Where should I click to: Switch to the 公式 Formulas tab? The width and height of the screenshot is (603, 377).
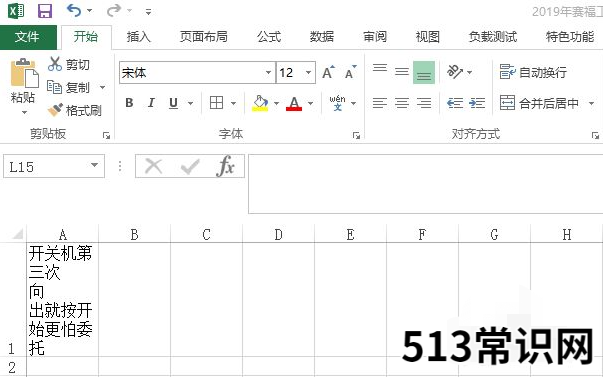pos(269,37)
